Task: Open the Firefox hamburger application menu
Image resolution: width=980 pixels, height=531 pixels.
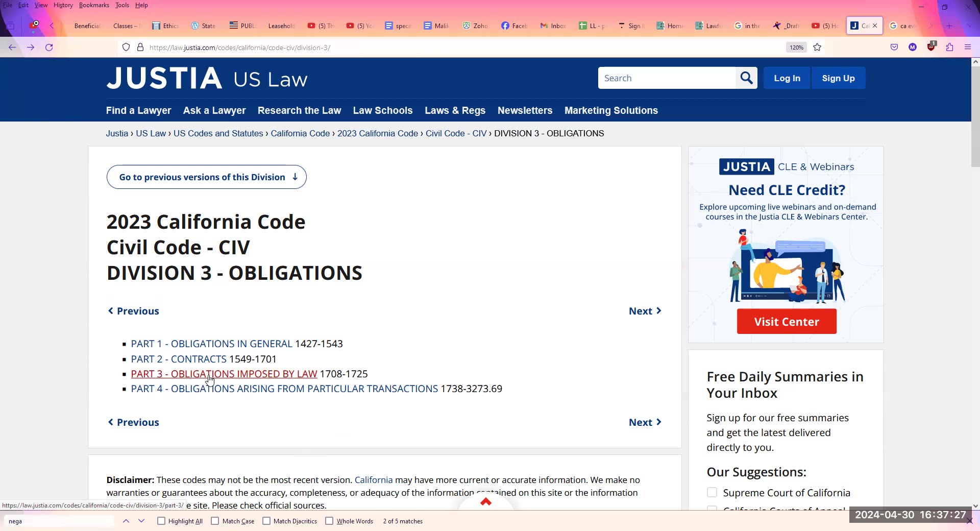Action: (x=967, y=47)
